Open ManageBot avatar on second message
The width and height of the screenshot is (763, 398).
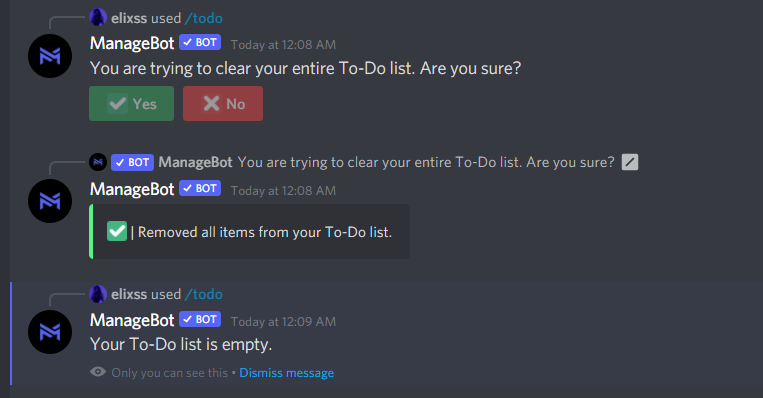coord(50,201)
